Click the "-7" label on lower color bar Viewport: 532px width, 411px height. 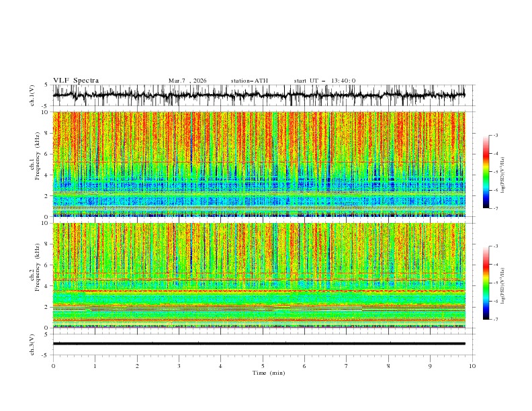tap(495, 320)
